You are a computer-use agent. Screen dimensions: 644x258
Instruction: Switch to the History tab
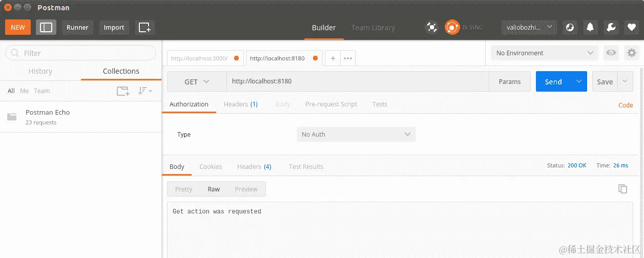pyautogui.click(x=40, y=71)
